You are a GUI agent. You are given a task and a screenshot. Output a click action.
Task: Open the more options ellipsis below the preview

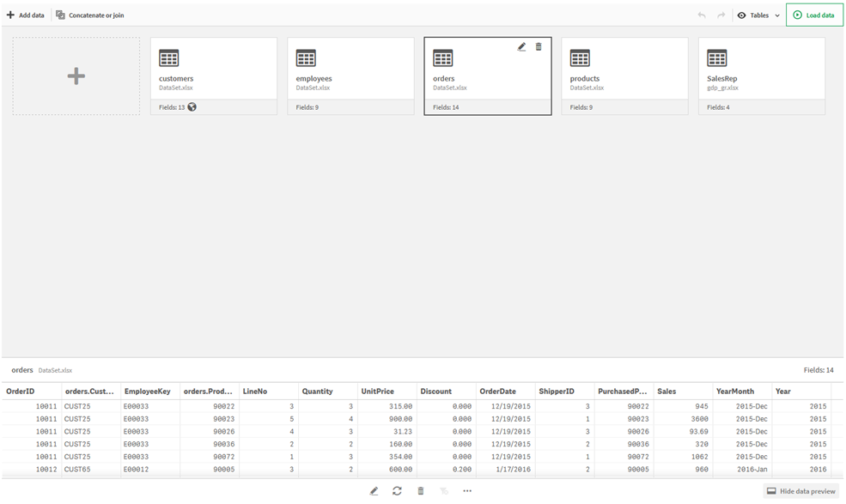point(467,490)
